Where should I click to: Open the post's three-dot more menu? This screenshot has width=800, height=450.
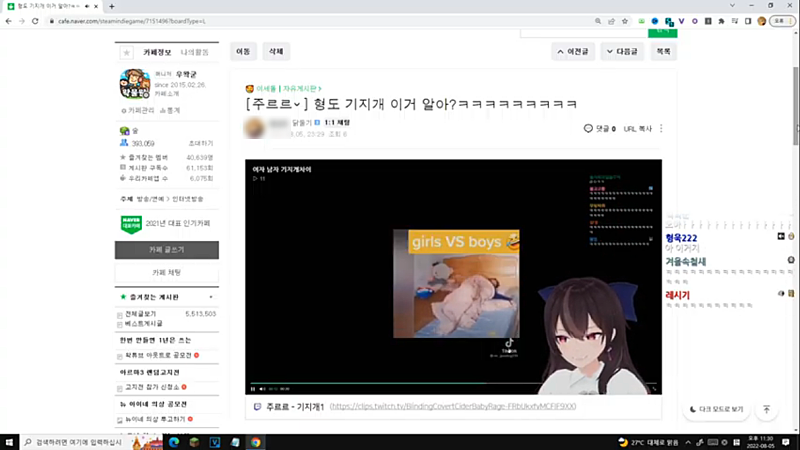point(661,129)
